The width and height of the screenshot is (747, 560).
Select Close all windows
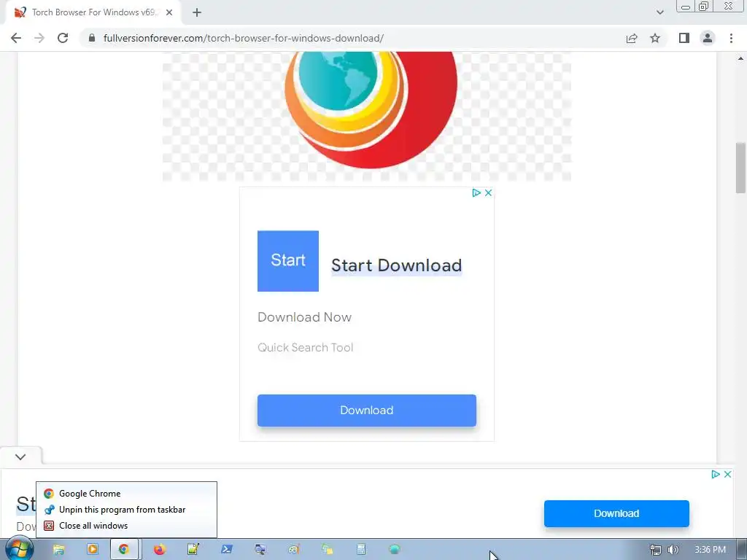tap(126, 526)
